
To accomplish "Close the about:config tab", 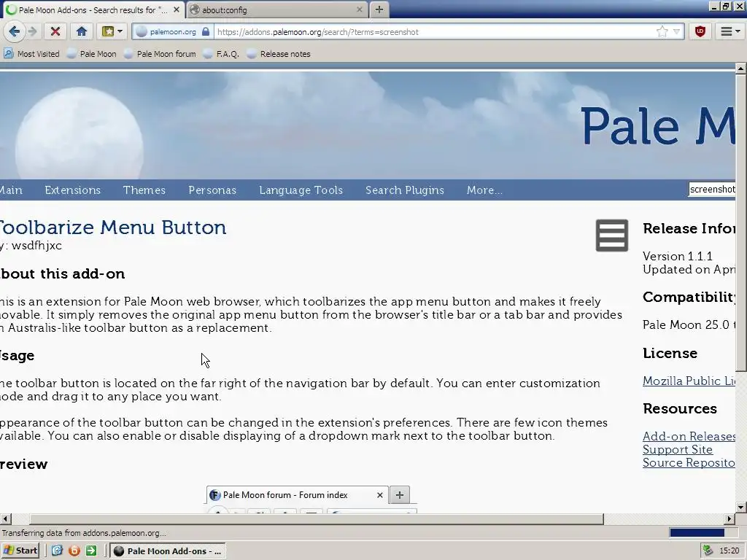I will [x=360, y=9].
